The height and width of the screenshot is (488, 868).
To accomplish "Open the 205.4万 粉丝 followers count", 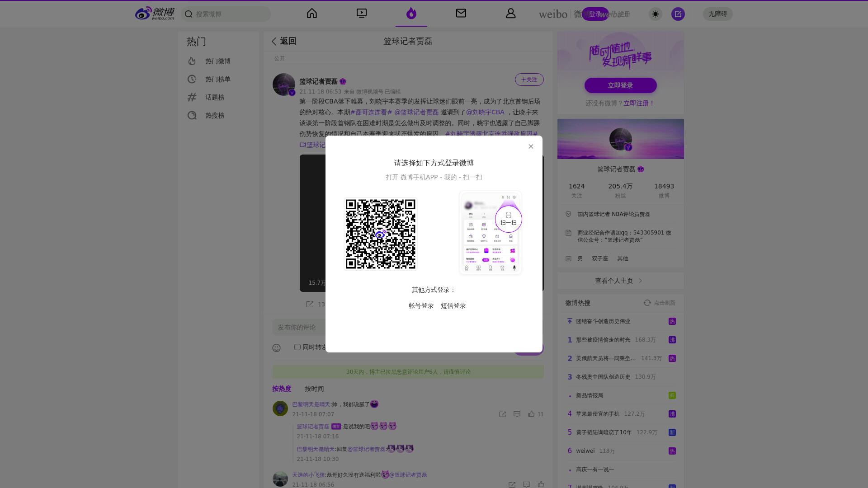I will pyautogui.click(x=620, y=190).
